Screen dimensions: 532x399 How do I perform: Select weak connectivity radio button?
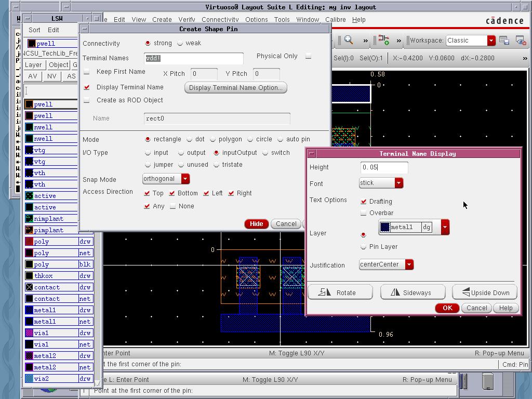click(180, 43)
